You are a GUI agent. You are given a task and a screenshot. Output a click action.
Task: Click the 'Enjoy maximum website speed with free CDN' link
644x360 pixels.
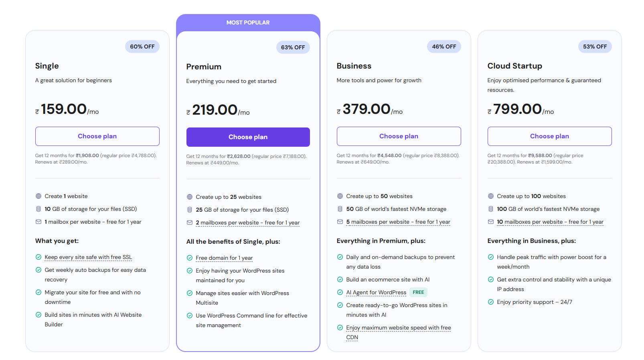[398, 328]
